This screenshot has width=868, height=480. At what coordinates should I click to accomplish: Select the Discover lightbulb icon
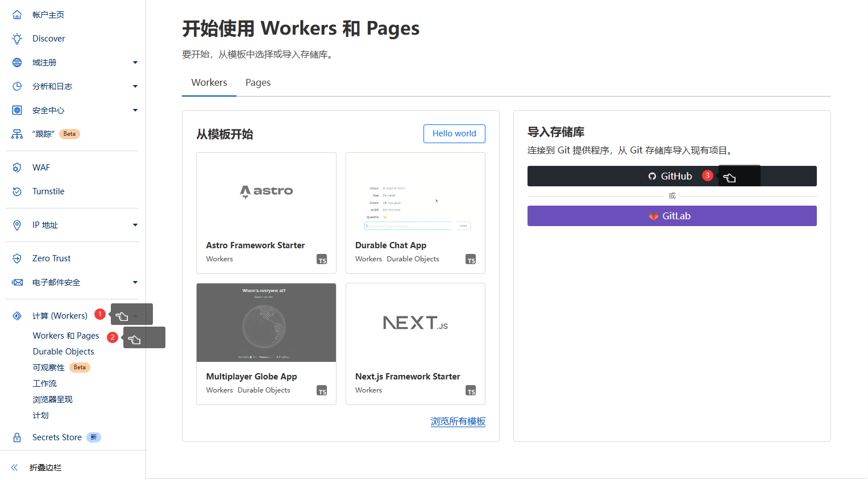pyautogui.click(x=16, y=38)
